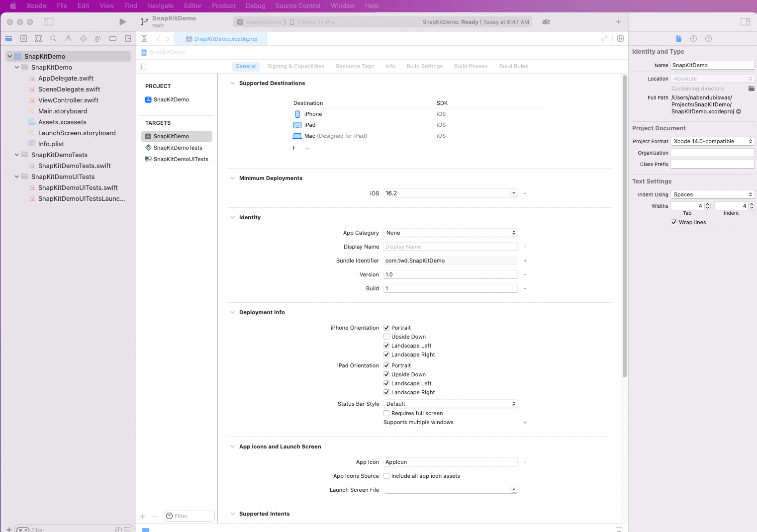Screen dimensions: 757x532
Task: Click the Display Name field
Action: point(451,247)
